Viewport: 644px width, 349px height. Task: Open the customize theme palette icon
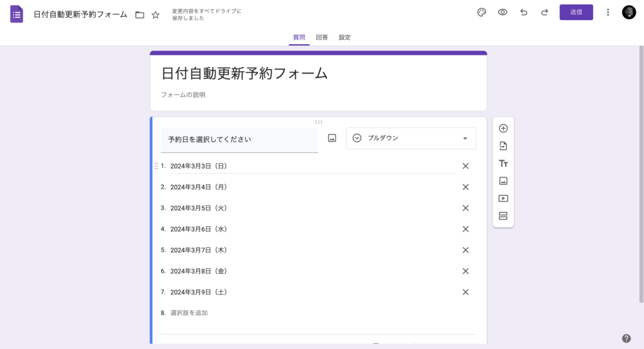482,13
